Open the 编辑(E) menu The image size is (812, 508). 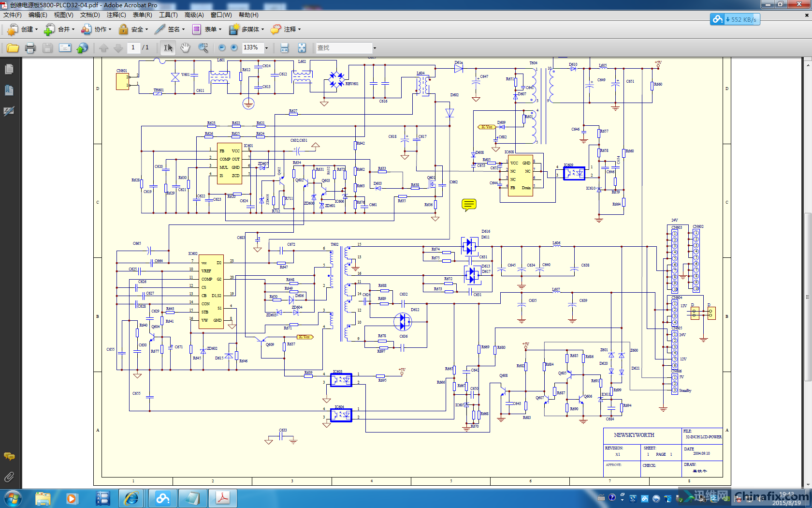pyautogui.click(x=38, y=15)
